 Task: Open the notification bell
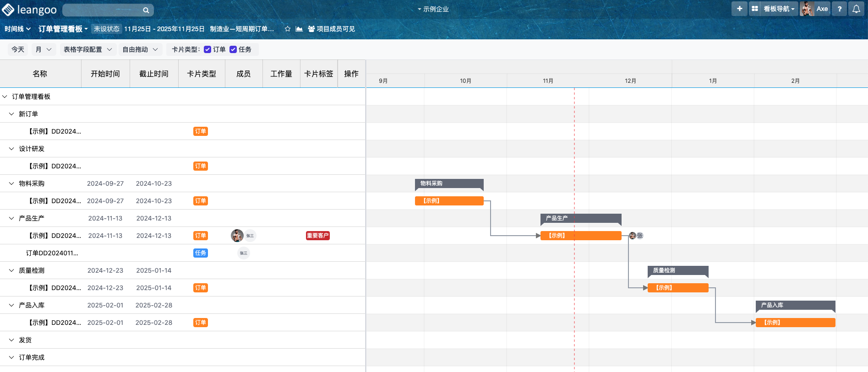(856, 9)
